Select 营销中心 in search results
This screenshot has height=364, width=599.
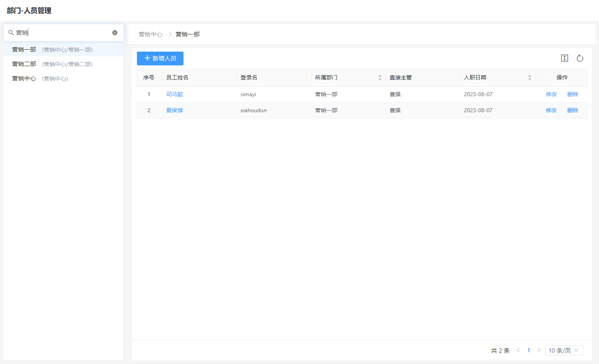[x=24, y=79]
